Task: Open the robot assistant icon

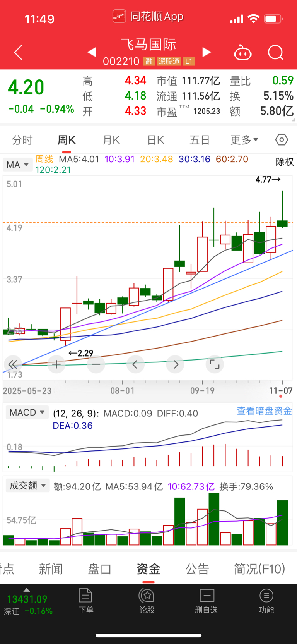Action: point(243,52)
